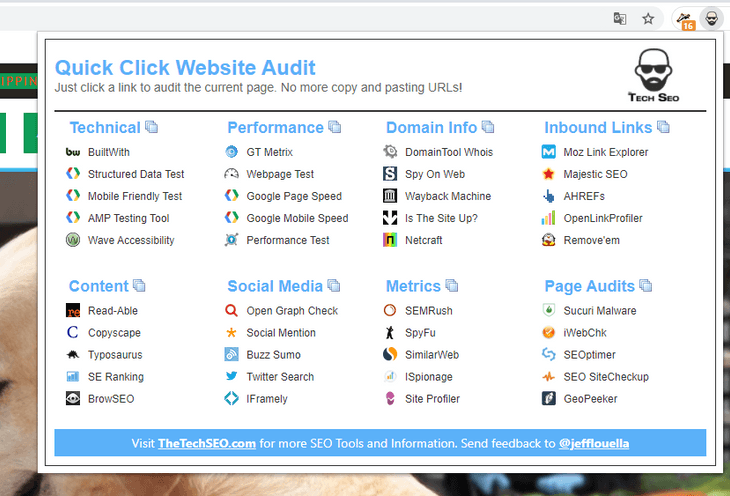Image resolution: width=730 pixels, height=496 pixels.
Task: Click the browser translate page icon
Action: (620, 19)
